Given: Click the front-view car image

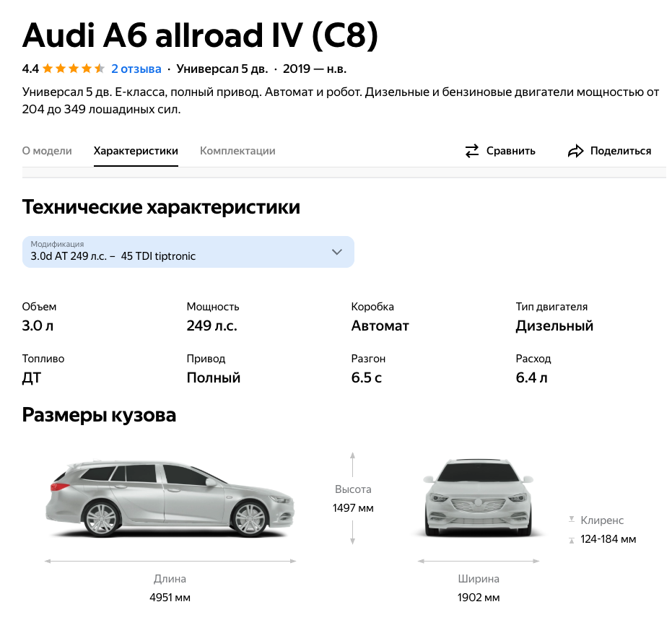Looking at the screenshot, I should [479, 497].
